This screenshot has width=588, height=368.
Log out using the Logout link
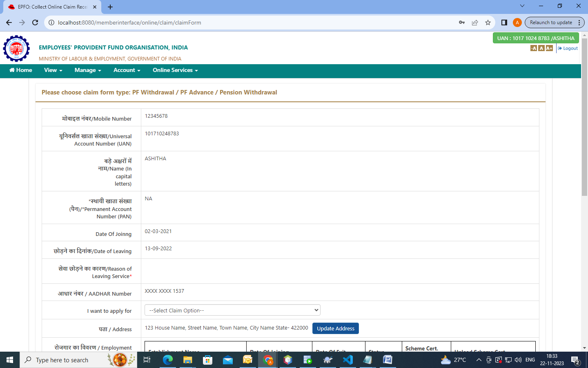tap(568, 48)
